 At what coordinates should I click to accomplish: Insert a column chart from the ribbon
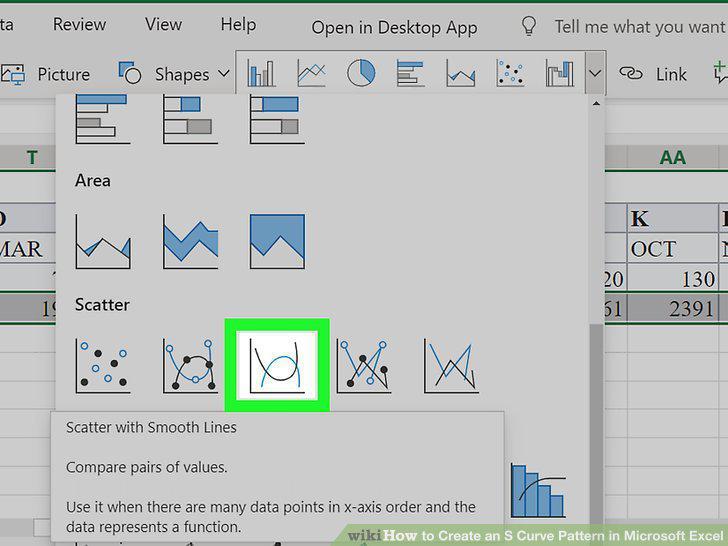tap(260, 73)
